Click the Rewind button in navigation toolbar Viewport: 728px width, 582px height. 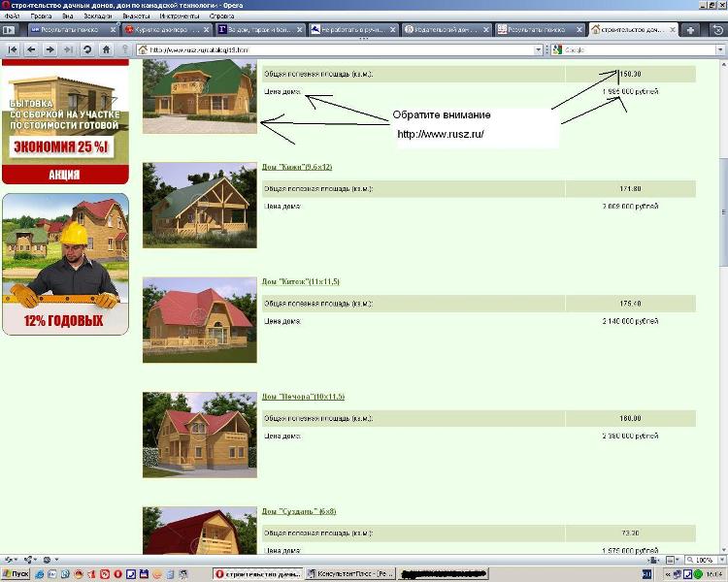click(13, 49)
